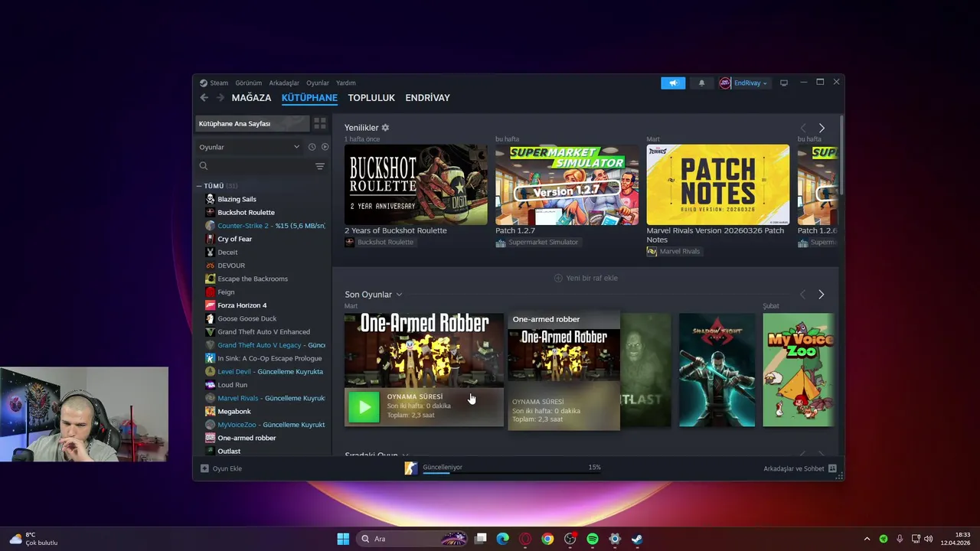Collapse the TÜMÜ games category
980x551 pixels.
tap(199, 186)
